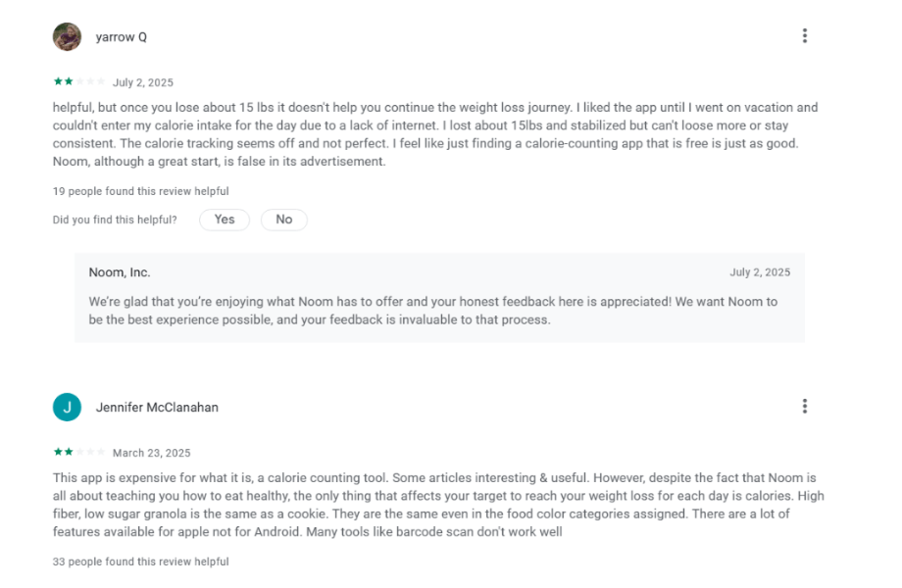Click the second star of Jennifer's rating
Screen dimensions: 902x588
click(x=68, y=453)
